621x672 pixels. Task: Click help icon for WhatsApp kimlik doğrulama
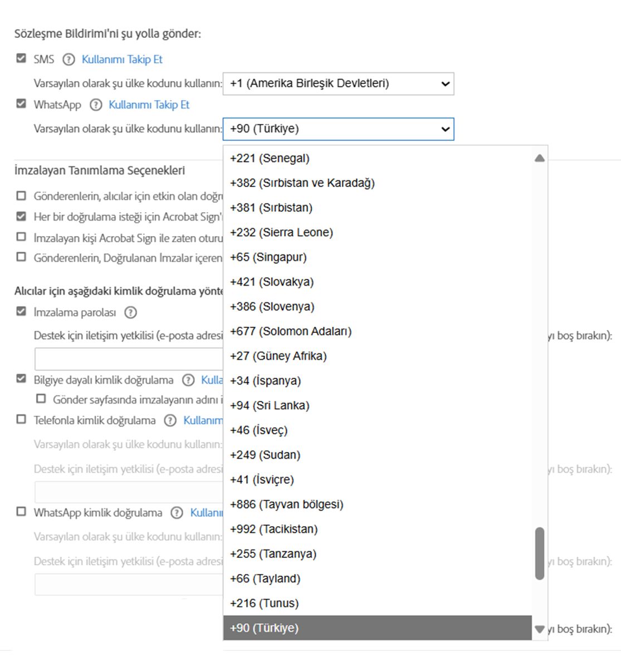point(177,513)
